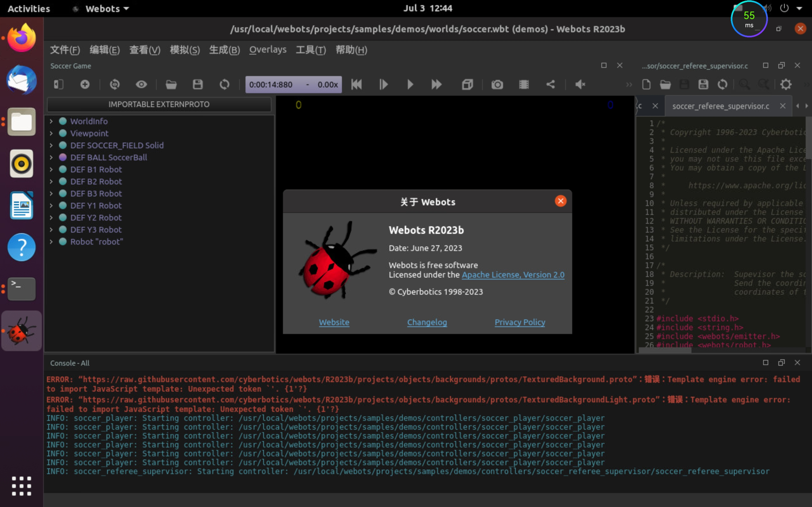Image resolution: width=812 pixels, height=507 pixels.
Task: Open the IMPORTABLE EXTERNPROTO dropdown
Action: (158, 104)
